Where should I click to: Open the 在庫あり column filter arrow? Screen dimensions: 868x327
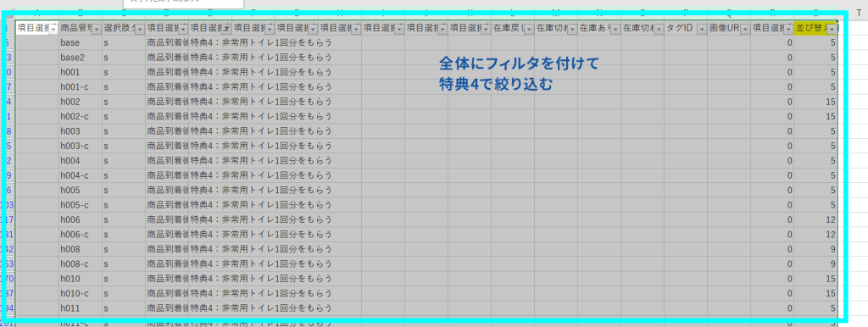(615, 29)
